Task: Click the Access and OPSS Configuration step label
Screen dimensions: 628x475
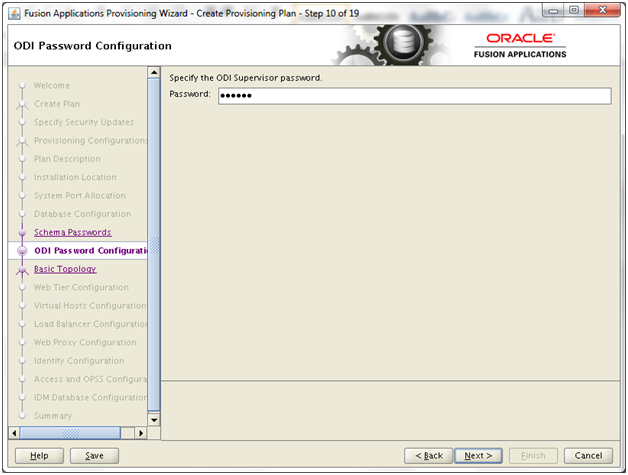Action: [91, 379]
